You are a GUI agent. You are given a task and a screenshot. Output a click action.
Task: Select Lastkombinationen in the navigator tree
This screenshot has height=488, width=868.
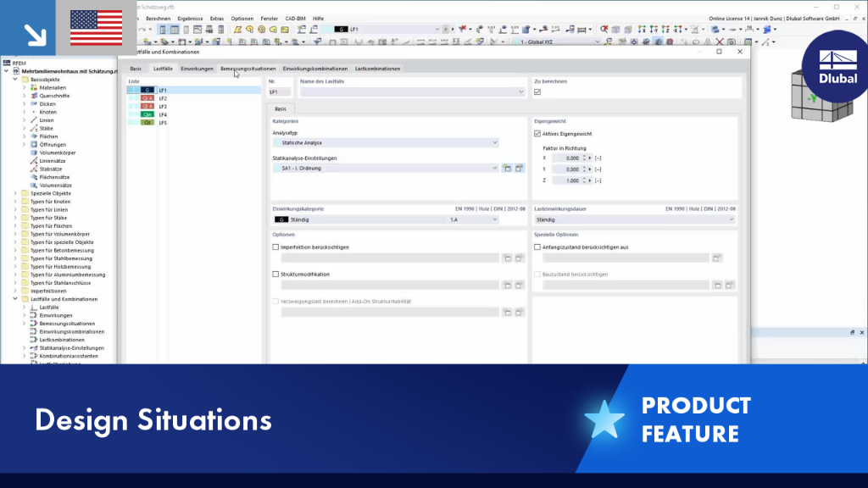(62, 340)
